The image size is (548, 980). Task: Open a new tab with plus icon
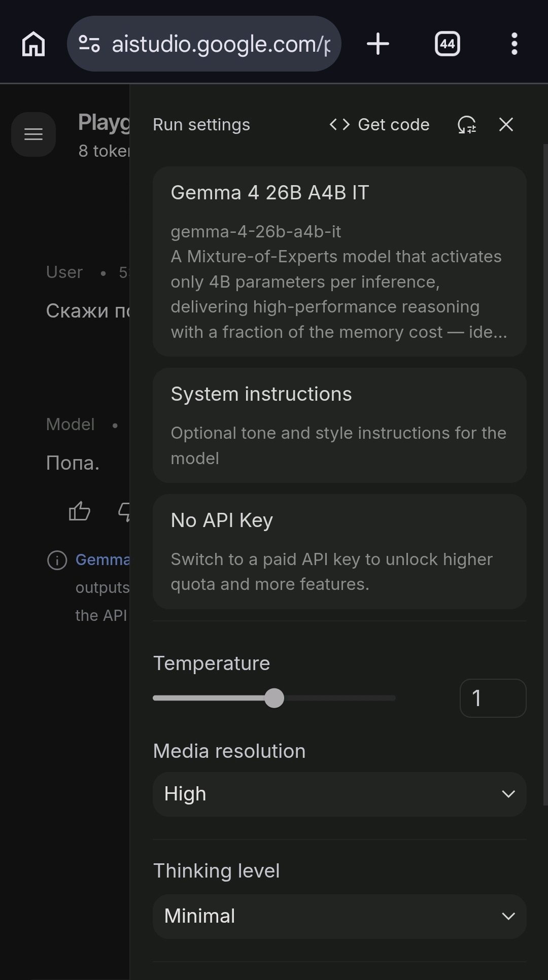point(378,44)
